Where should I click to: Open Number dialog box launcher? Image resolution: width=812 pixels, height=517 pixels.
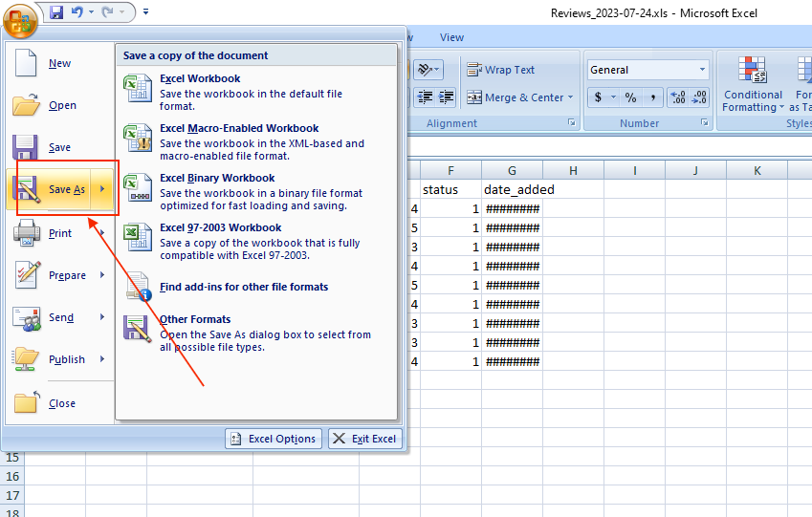click(x=705, y=122)
